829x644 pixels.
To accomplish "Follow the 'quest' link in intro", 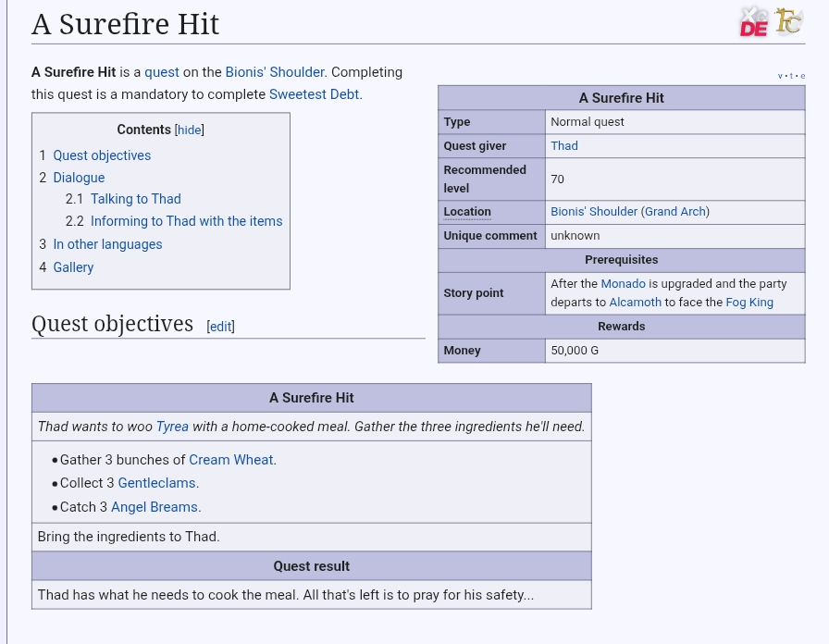I will click(x=162, y=72).
